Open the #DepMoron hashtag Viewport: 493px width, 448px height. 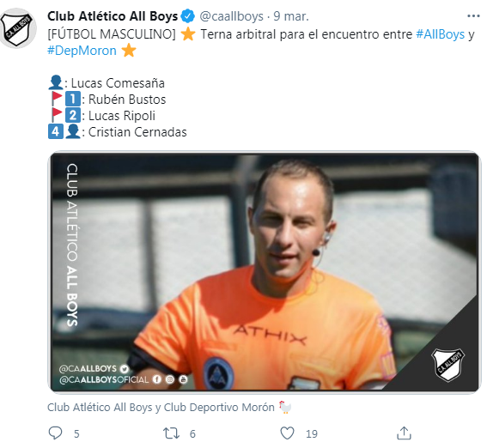pyautogui.click(x=82, y=51)
